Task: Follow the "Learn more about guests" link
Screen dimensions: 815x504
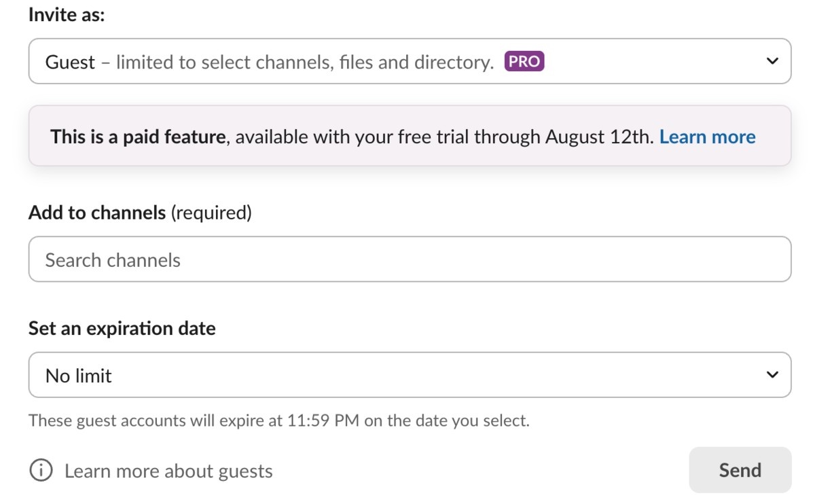Action: (x=167, y=470)
